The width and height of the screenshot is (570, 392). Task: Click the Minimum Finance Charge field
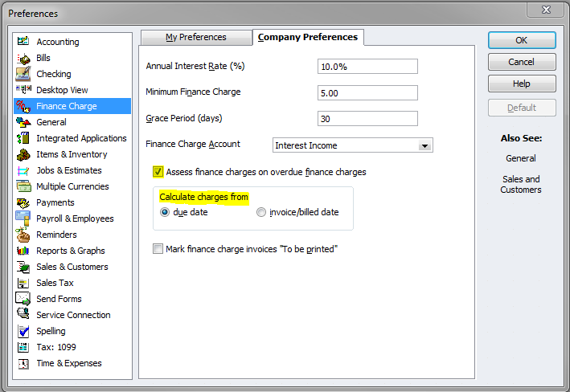(367, 93)
